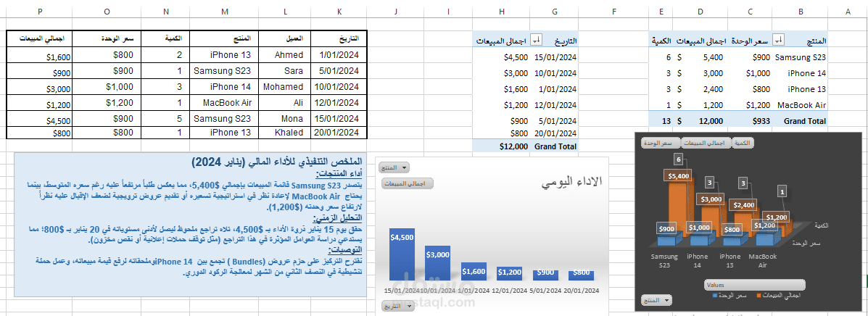Screen dimensions: 868x316
Task: Select date cell 1/01/2024 in sales table
Action: pos(339,55)
